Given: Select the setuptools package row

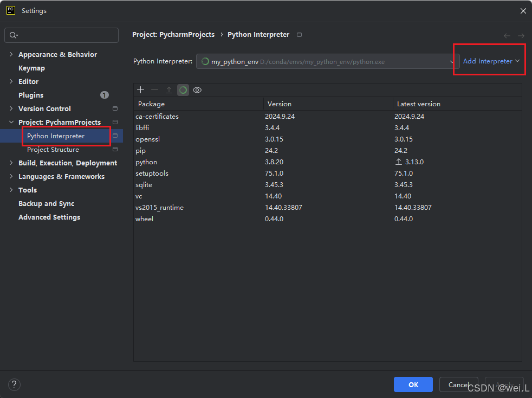Looking at the screenshot, I should coord(328,173).
